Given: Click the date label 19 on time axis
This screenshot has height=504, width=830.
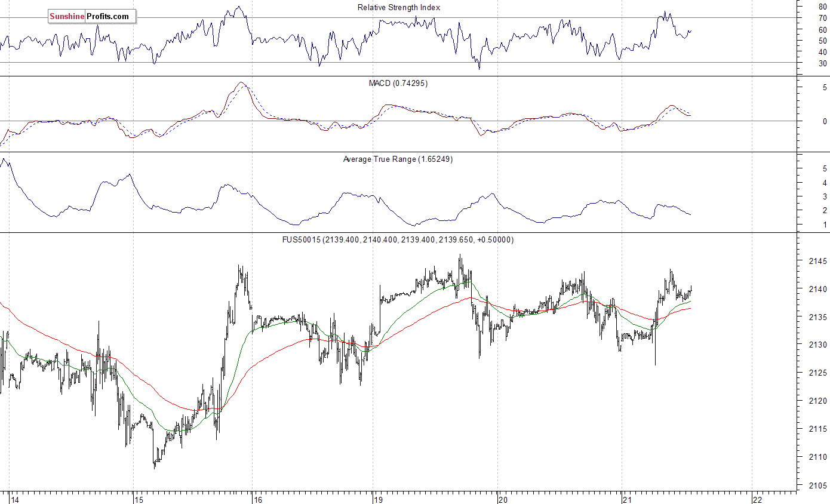Looking at the screenshot, I should click(379, 500).
